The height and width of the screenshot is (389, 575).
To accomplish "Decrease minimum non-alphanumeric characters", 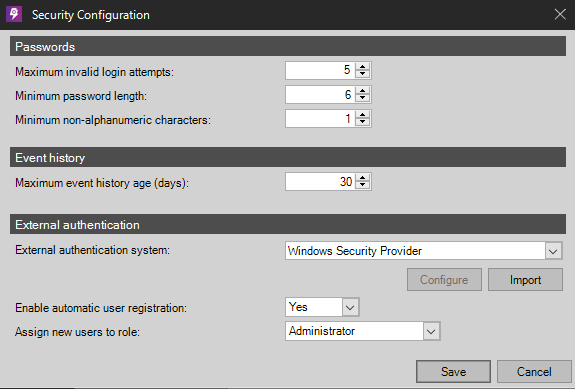I will coord(363,122).
